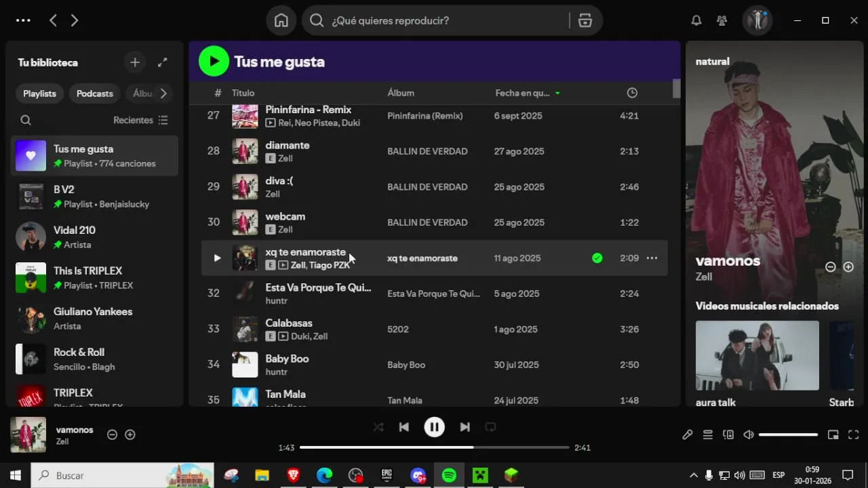
Task: Open B V2 playlist
Action: tap(94, 197)
